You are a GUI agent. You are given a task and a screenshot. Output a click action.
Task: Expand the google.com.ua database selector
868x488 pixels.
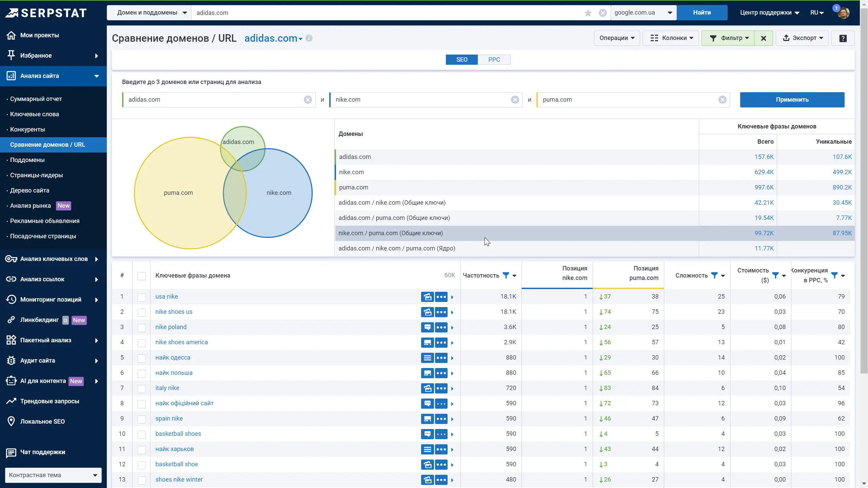click(x=643, y=13)
